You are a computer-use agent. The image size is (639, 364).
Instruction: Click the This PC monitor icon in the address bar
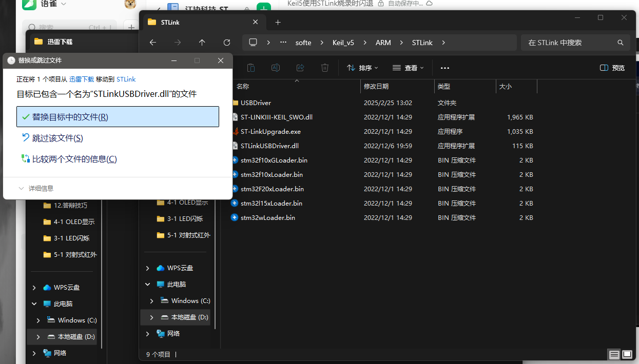pyautogui.click(x=253, y=43)
